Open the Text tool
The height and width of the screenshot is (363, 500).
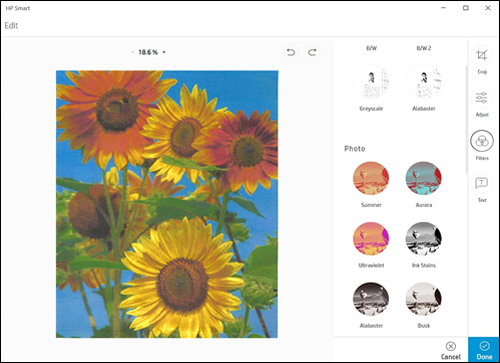point(482,183)
